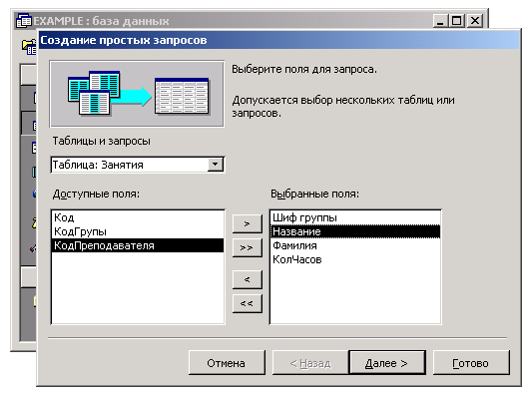The height and width of the screenshot is (394, 532).
Task: Click the Далее > button
Action: click(387, 363)
